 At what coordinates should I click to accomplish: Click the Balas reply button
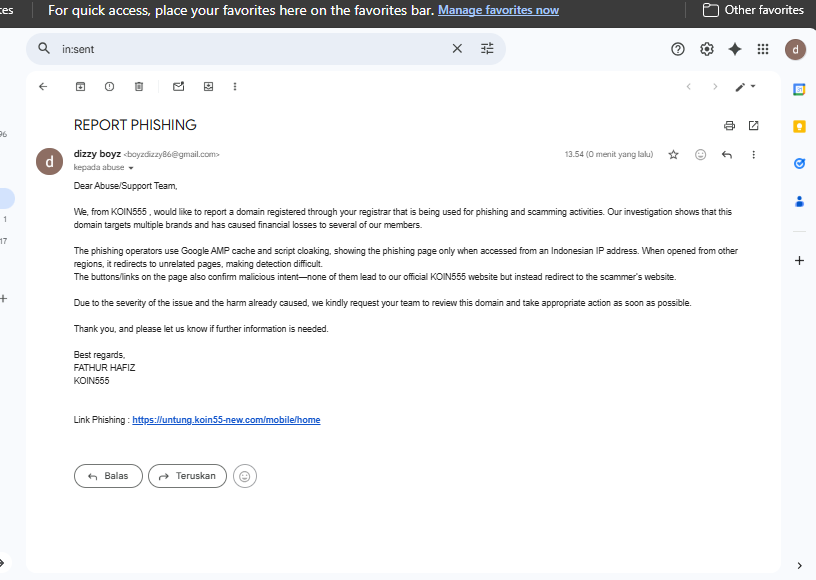click(108, 476)
